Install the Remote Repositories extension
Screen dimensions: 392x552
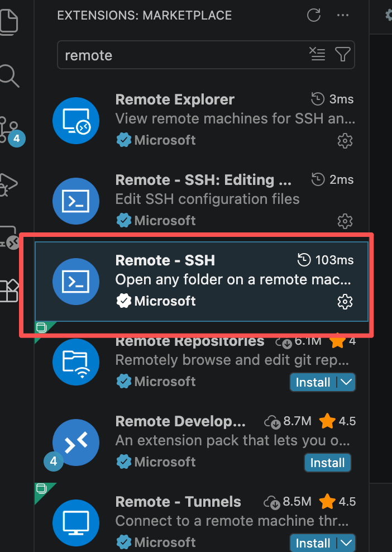313,382
